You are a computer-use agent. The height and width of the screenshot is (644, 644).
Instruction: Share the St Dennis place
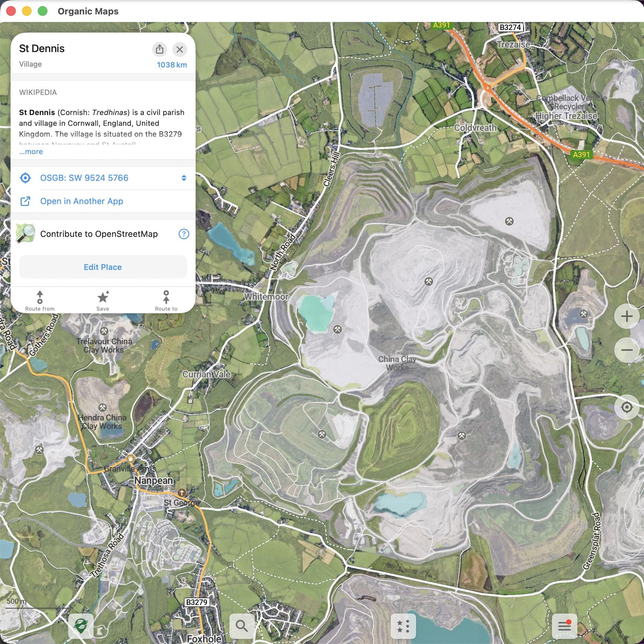tap(159, 49)
